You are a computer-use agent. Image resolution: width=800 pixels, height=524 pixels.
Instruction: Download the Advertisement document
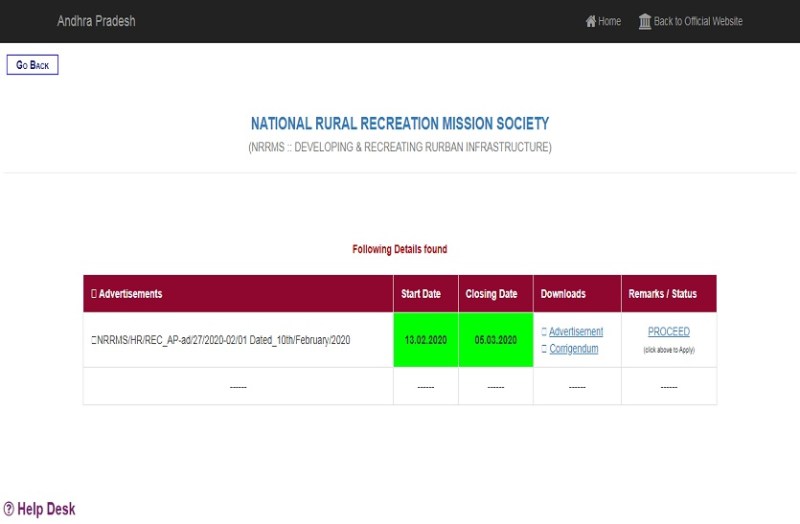tap(576, 332)
